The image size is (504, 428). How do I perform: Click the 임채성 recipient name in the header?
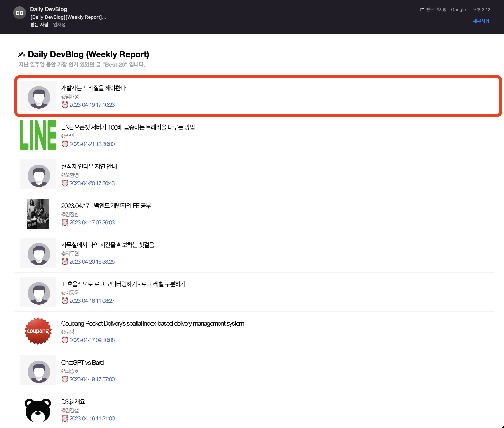[x=59, y=25]
